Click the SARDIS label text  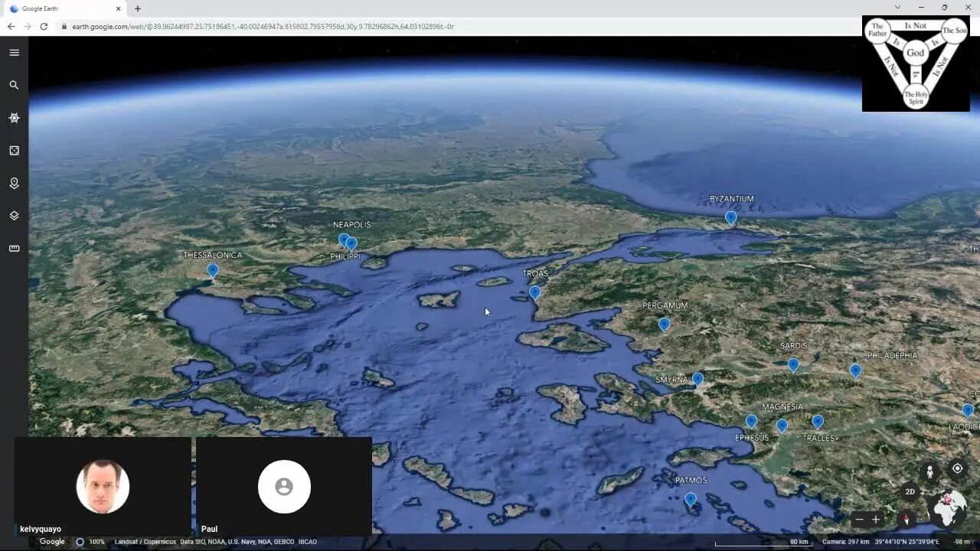793,346
